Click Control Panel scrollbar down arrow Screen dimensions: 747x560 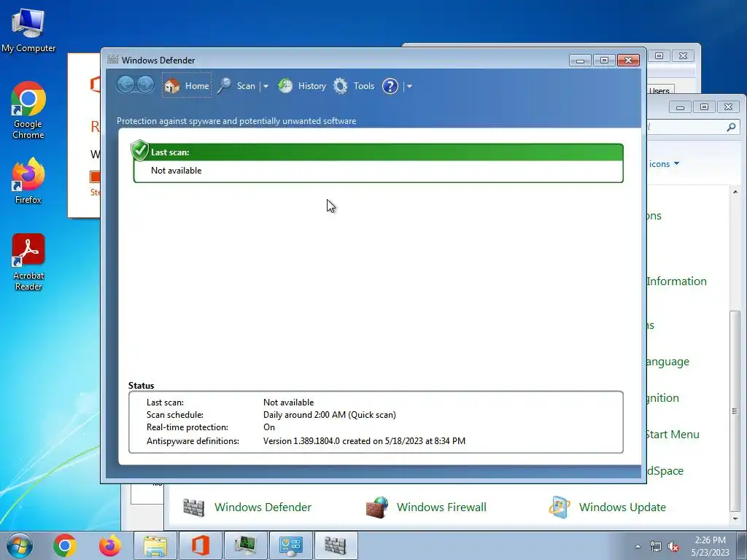735,518
